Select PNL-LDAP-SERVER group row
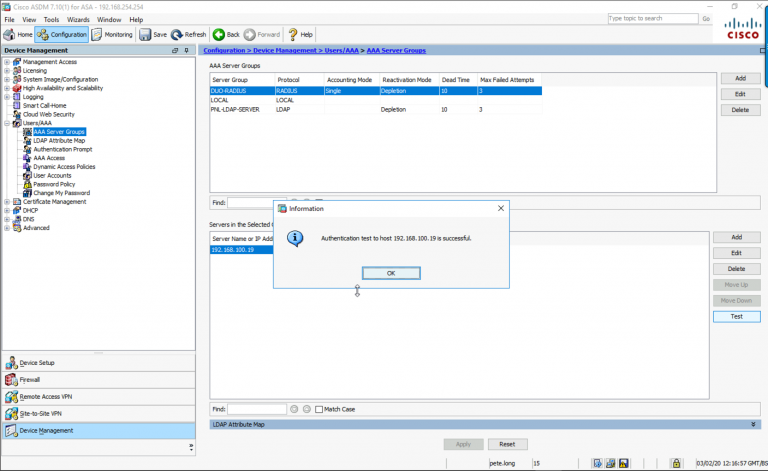 coord(376,110)
